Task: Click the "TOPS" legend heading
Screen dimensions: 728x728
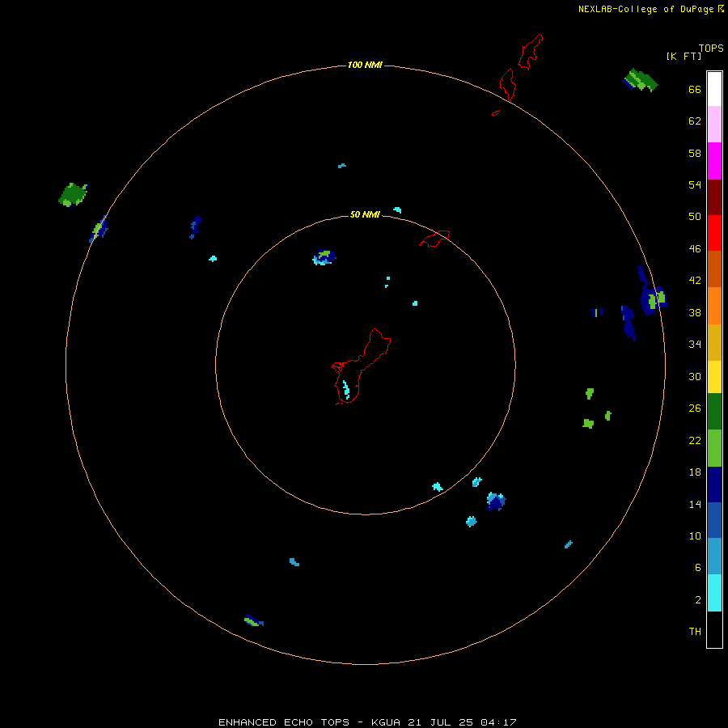Action: pyautogui.click(x=711, y=48)
